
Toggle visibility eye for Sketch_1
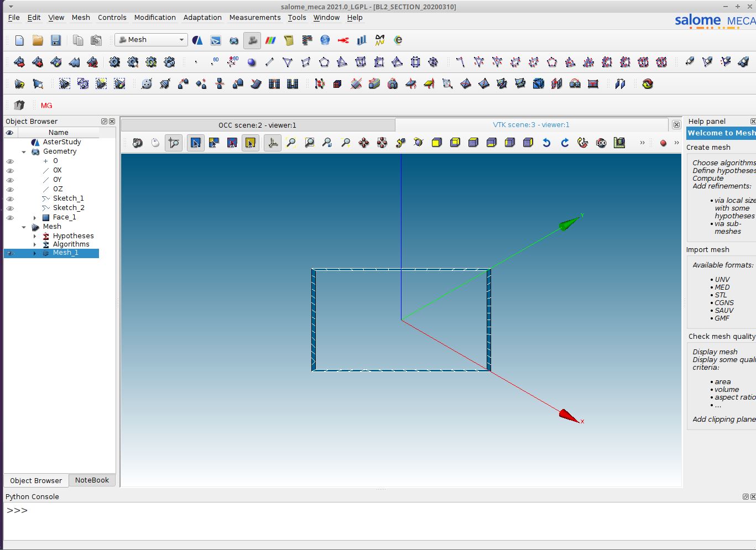coord(10,199)
